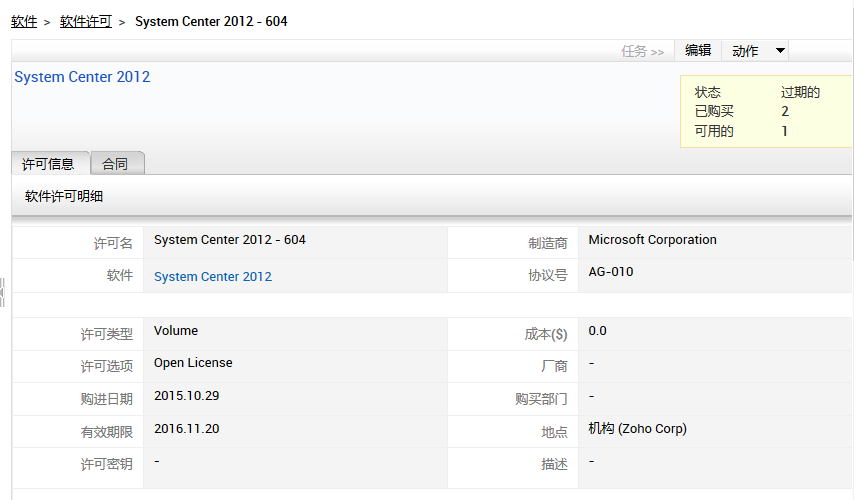The height and width of the screenshot is (500, 854).
Task: Click the Microsoft Corporation manufacturer value
Action: click(x=652, y=240)
